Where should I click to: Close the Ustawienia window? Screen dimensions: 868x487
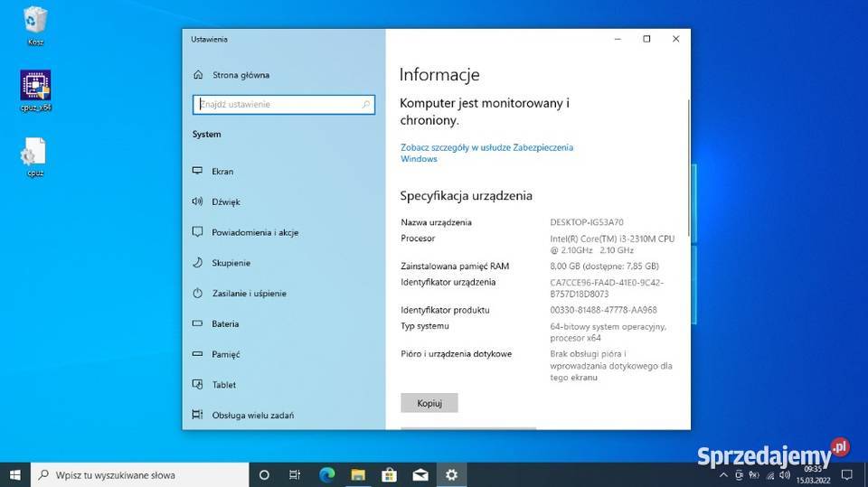tap(676, 39)
